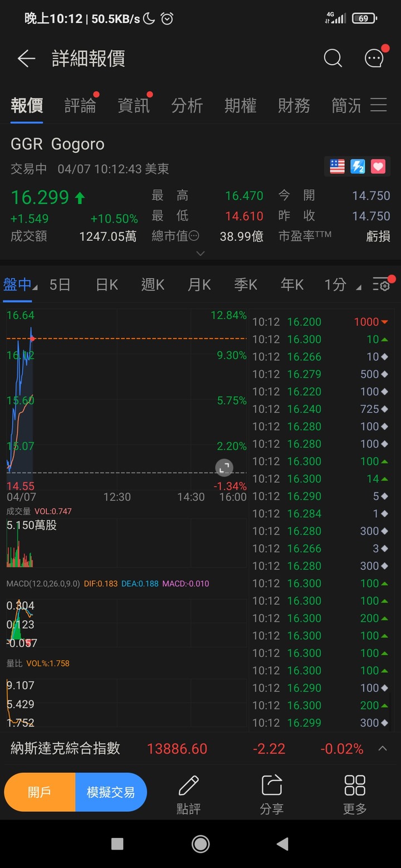Image resolution: width=401 pixels, height=868 pixels.
Task: Select the trade row priced 16.299
Action: point(321,723)
